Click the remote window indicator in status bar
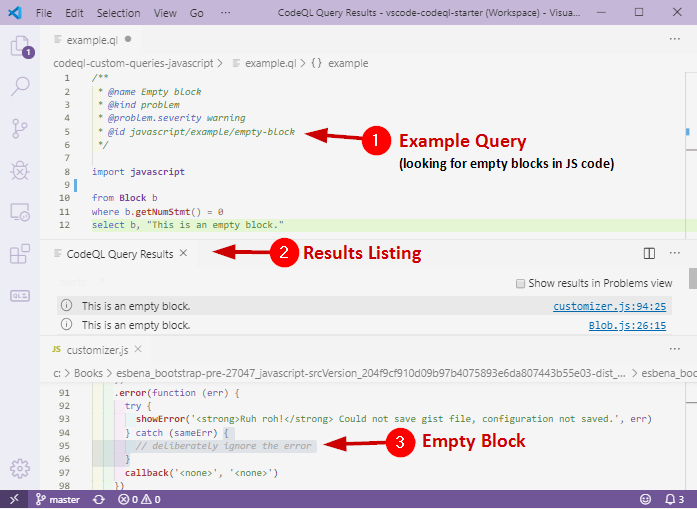The height and width of the screenshot is (509, 697). (x=14, y=499)
